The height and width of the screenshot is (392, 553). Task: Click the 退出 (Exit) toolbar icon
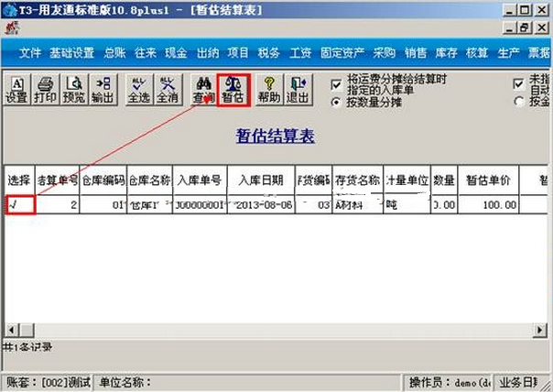point(298,90)
